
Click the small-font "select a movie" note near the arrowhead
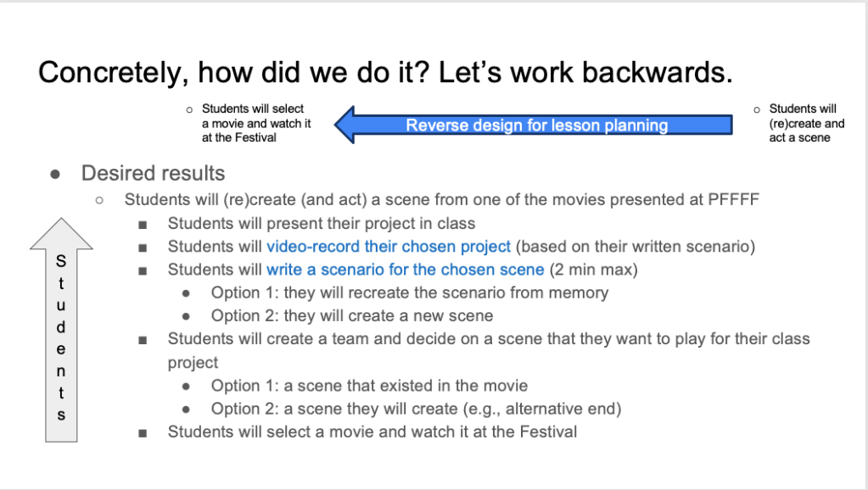249,123
